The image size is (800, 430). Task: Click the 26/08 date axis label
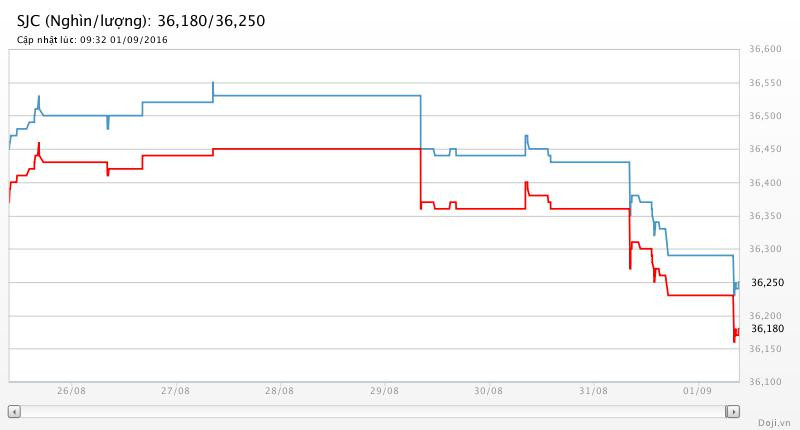click(x=71, y=391)
